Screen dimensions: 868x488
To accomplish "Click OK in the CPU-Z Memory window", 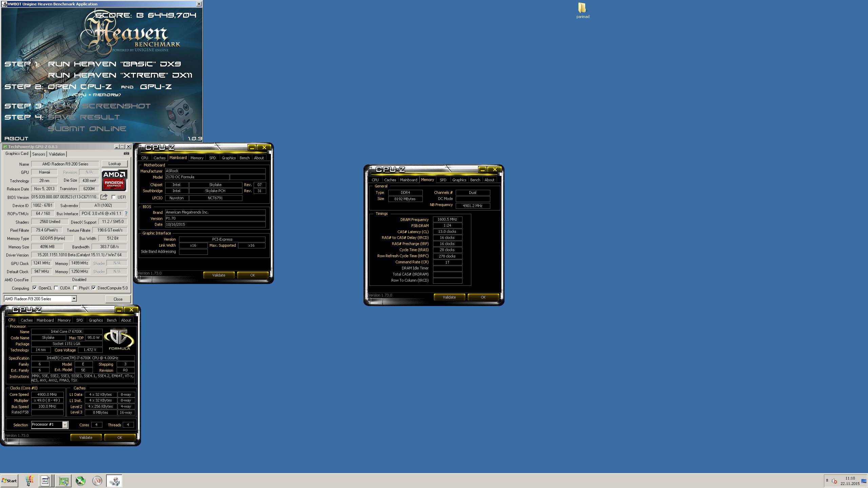I will pos(483,297).
